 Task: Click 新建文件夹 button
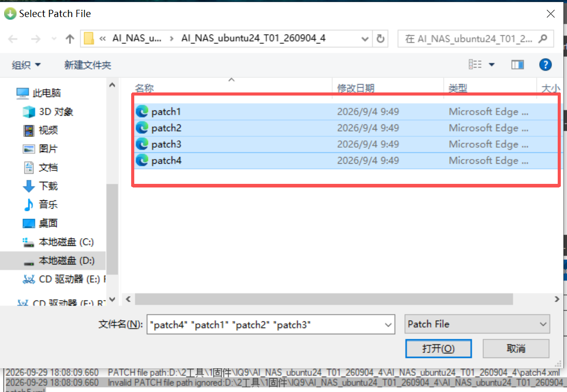(87, 65)
